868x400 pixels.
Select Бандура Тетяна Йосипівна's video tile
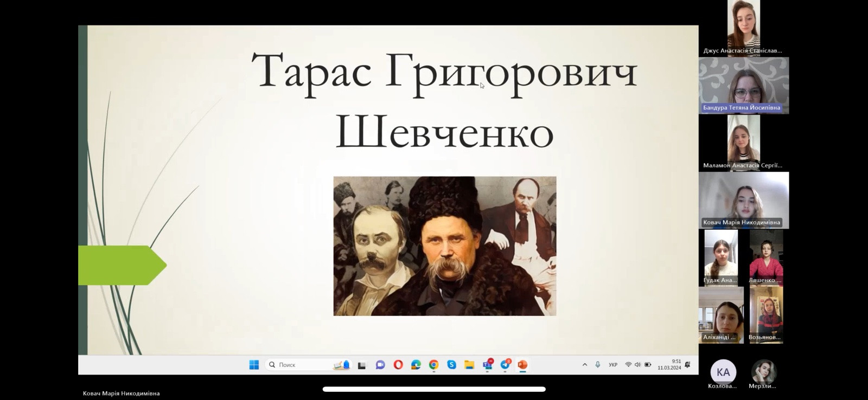click(744, 85)
